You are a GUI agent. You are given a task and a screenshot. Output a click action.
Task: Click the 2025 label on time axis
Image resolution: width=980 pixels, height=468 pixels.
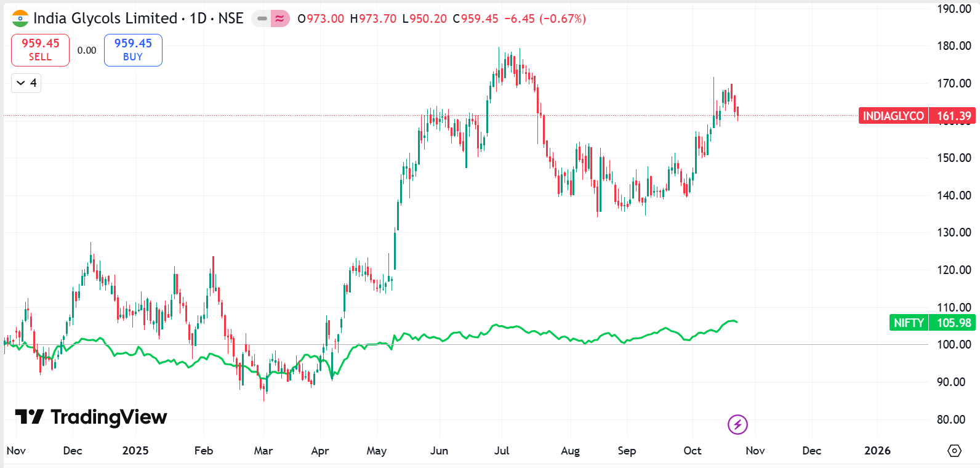[x=135, y=451]
